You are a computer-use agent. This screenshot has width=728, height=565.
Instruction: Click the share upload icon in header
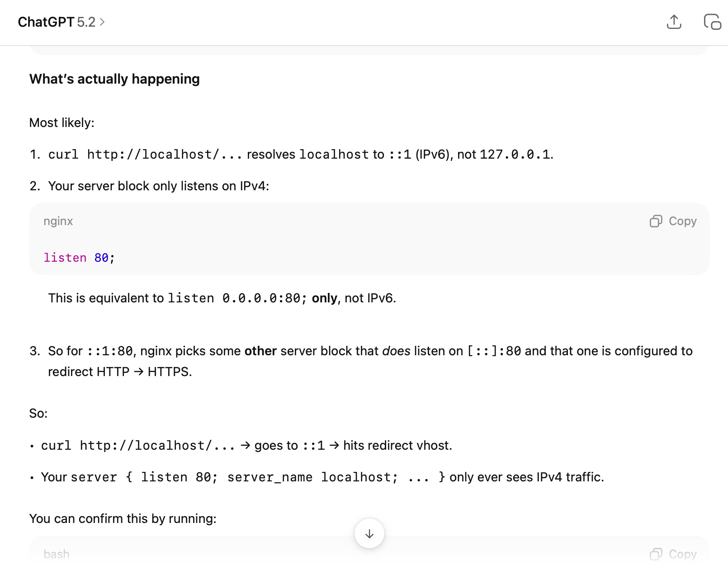(x=674, y=22)
